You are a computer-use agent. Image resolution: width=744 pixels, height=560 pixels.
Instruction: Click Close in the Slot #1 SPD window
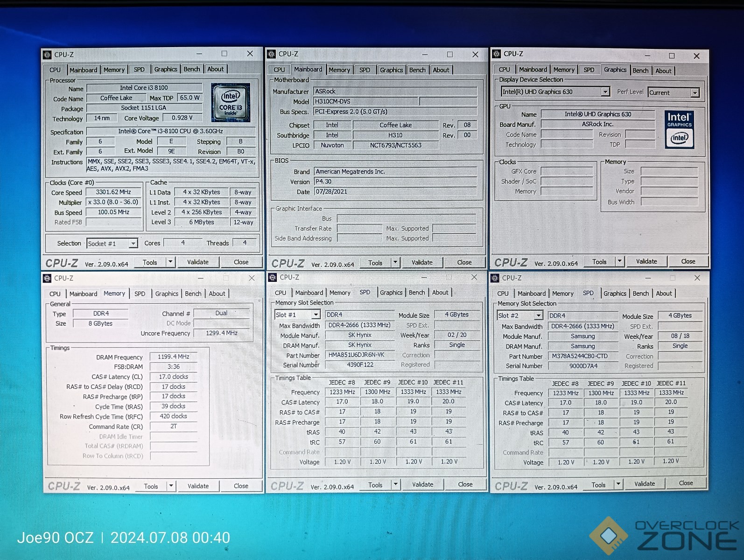[x=465, y=484]
